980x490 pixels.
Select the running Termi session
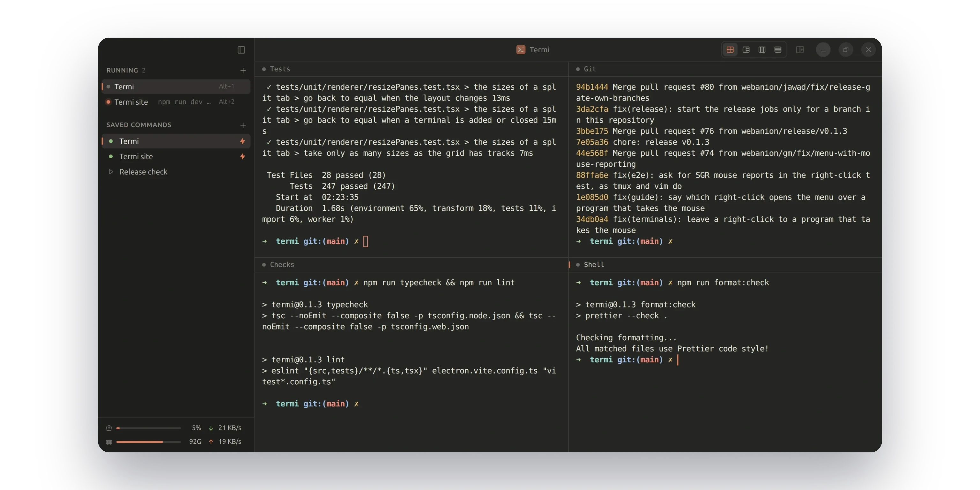pos(176,87)
